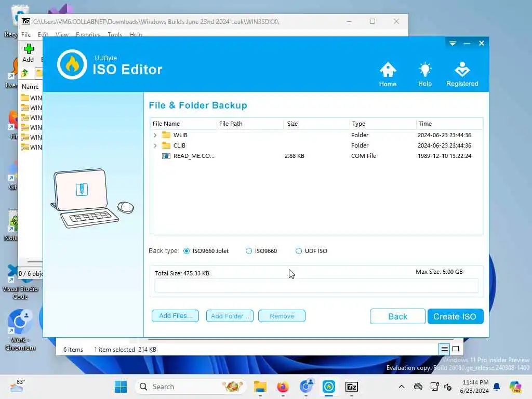532x399 pixels.
Task: Open Help in ISO Editor
Action: (425, 74)
